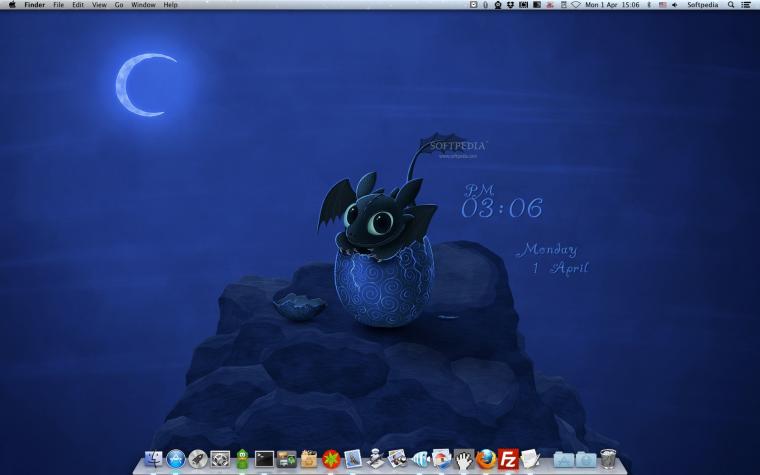The image size is (760, 475).
Task: Open the paper and pencil TextEdit icon
Action: pos(530,459)
